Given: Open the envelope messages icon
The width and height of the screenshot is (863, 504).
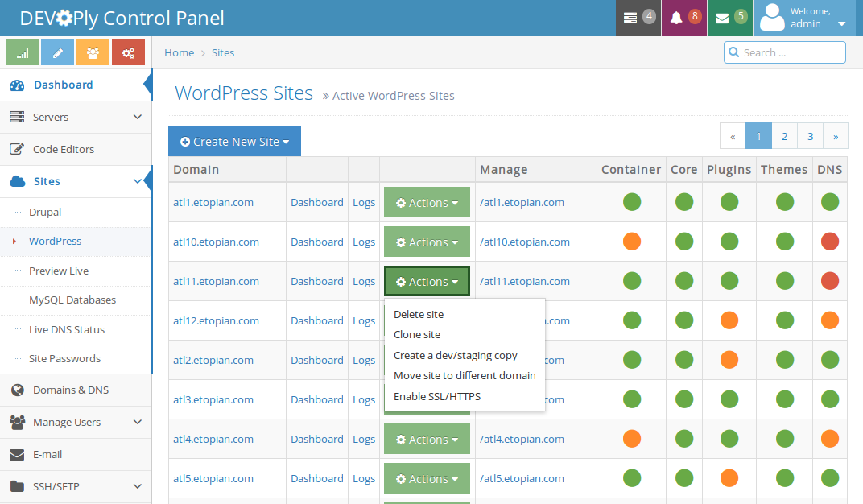Looking at the screenshot, I should pos(729,18).
